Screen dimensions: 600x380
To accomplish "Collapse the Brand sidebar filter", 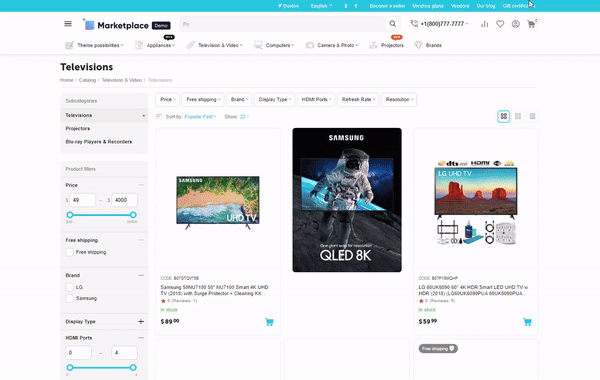I will [x=141, y=275].
